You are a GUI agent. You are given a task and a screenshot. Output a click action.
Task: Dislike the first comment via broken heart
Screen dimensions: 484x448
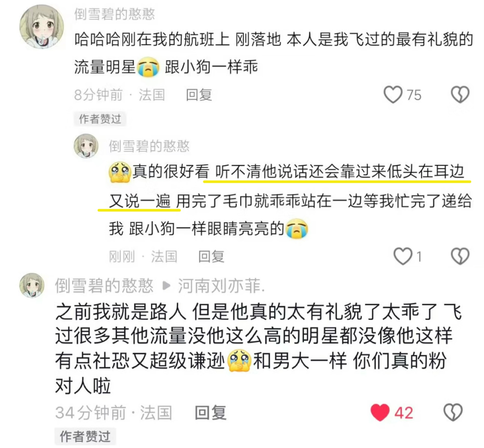[460, 95]
